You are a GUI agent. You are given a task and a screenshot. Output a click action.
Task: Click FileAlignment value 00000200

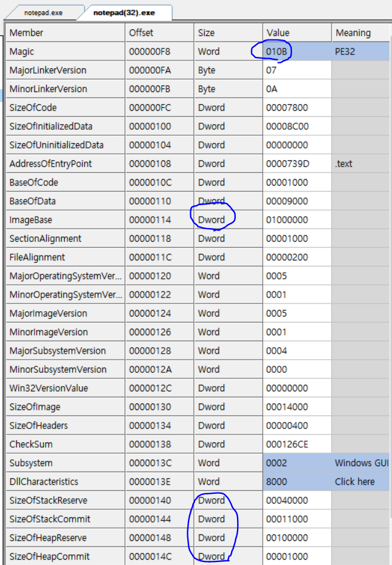pos(297,257)
